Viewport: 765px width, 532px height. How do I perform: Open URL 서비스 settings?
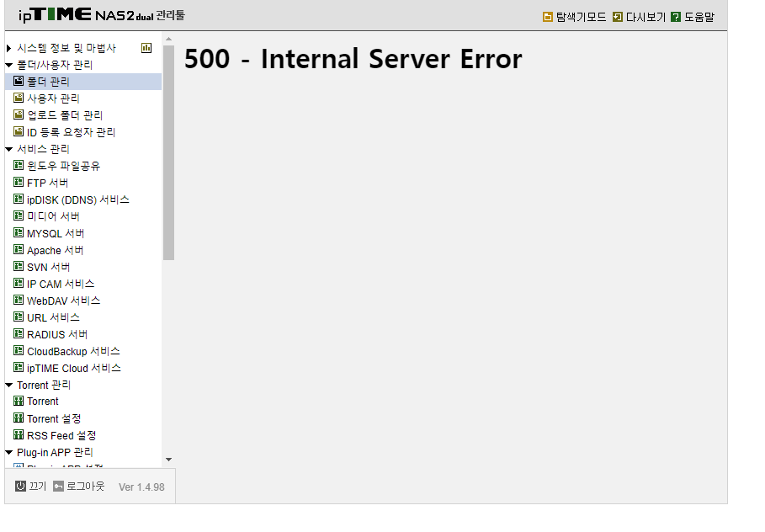pyautogui.click(x=53, y=317)
